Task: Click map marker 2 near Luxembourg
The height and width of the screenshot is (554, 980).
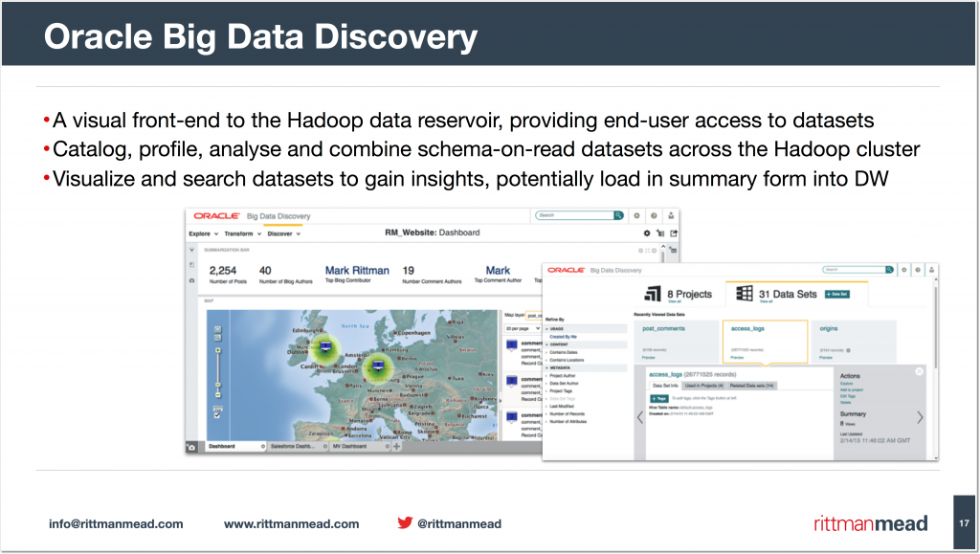Action: [378, 366]
